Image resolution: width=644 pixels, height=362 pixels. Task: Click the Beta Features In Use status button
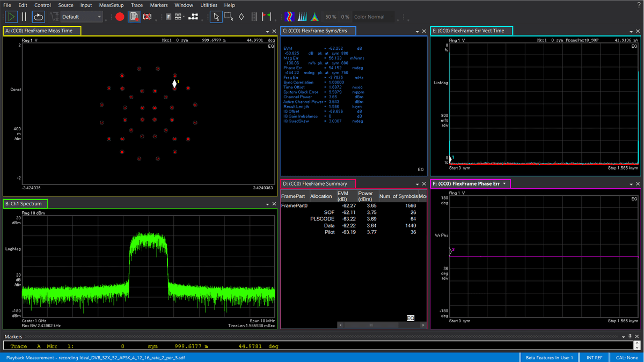(x=548, y=357)
